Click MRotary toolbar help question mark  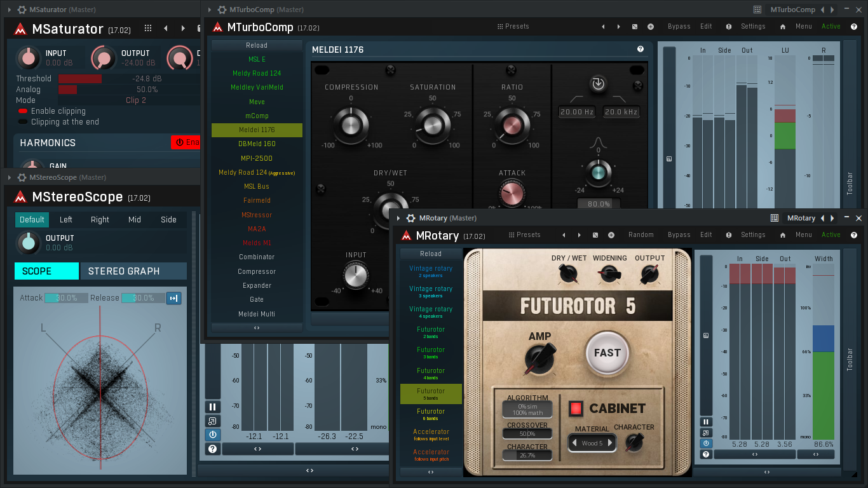[x=706, y=454]
